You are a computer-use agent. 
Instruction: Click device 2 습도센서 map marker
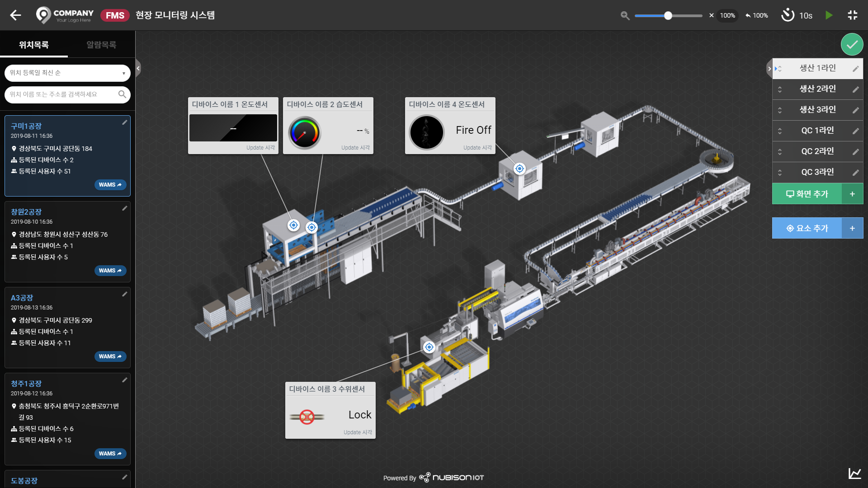point(311,227)
